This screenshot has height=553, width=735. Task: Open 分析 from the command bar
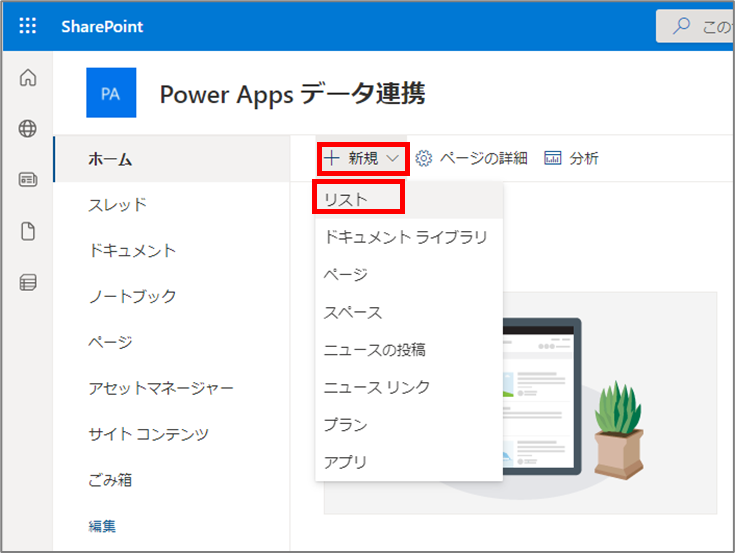coord(571,158)
